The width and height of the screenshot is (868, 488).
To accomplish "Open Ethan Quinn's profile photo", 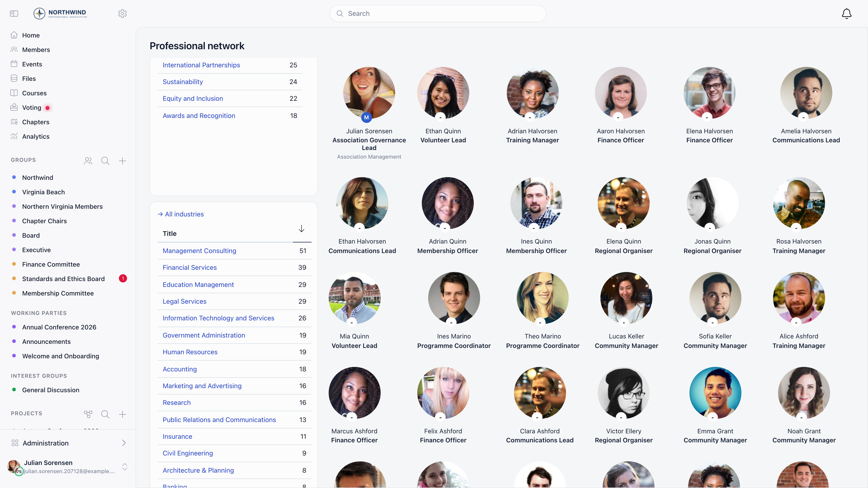I will pos(443,93).
